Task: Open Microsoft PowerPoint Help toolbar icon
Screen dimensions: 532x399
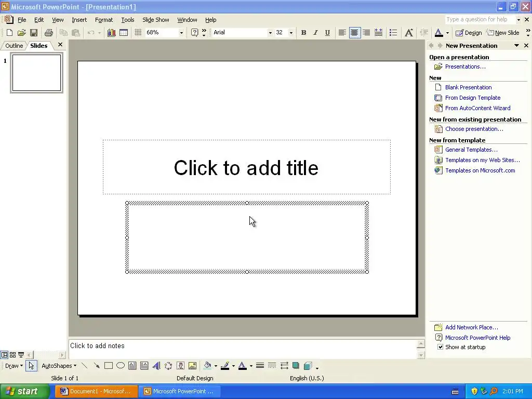Action: [194, 33]
